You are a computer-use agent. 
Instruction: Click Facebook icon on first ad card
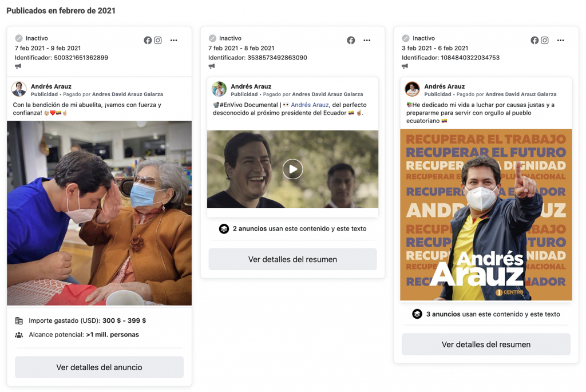(x=148, y=40)
